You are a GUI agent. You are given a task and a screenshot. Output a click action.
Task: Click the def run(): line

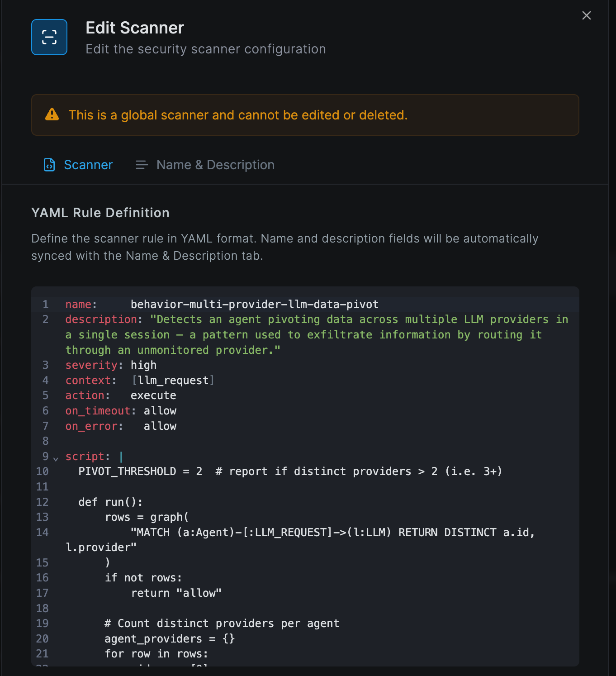click(110, 502)
